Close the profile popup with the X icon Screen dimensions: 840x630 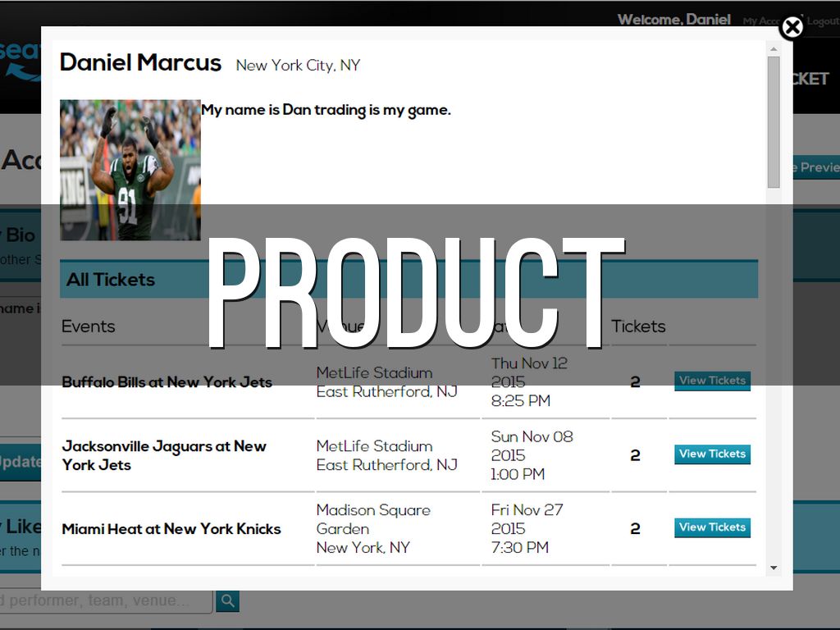click(792, 28)
